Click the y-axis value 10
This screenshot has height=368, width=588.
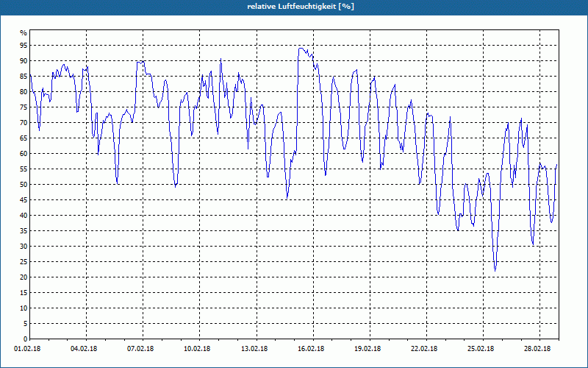click(24, 308)
